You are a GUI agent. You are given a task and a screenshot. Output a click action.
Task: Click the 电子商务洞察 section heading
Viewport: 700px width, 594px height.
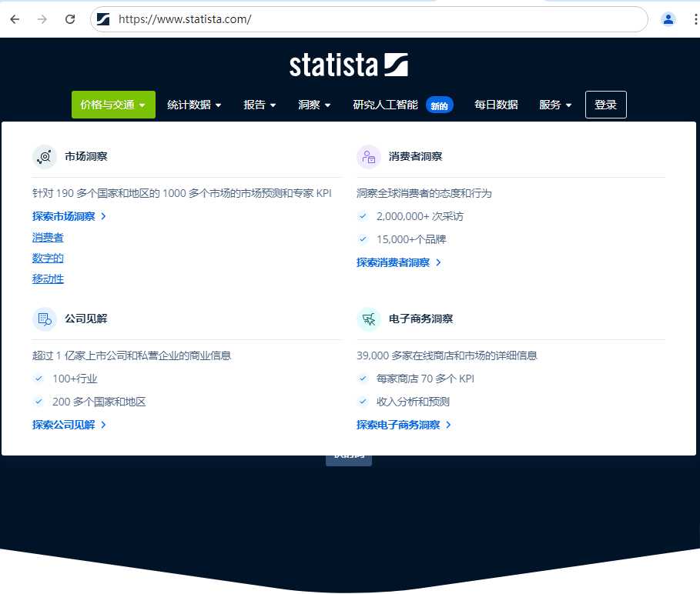click(421, 319)
